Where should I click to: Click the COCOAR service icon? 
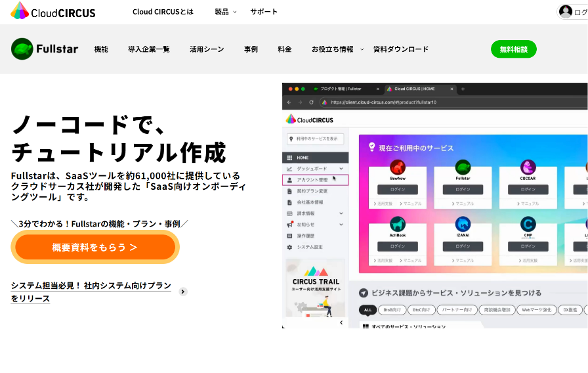[x=528, y=167]
